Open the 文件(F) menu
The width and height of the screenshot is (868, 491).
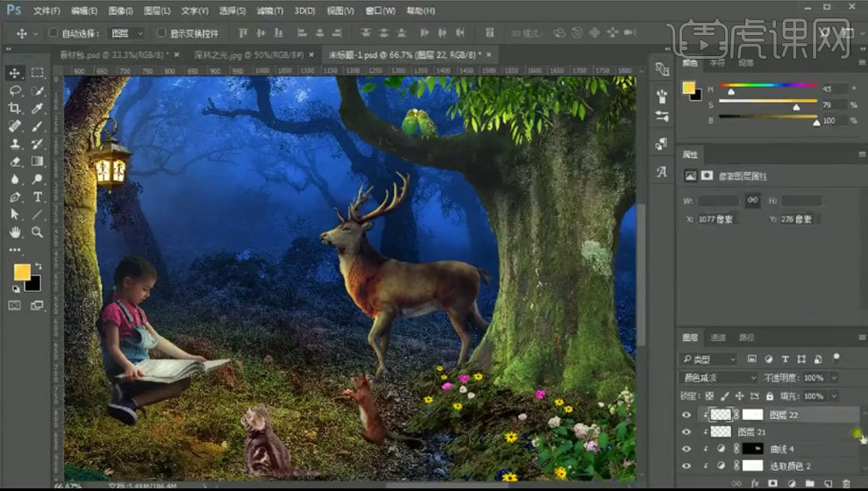[46, 11]
